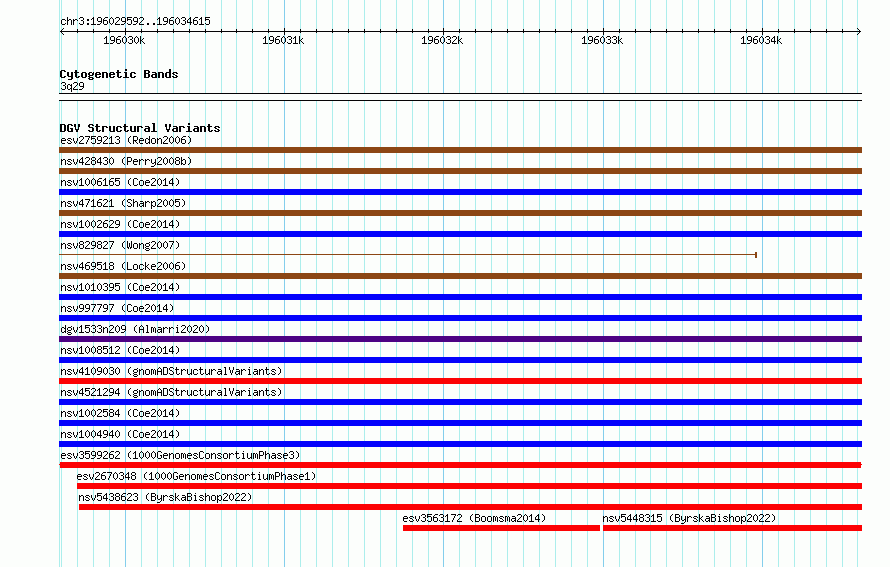Open dgv1533n209 (Almarri2020) label

135,329
